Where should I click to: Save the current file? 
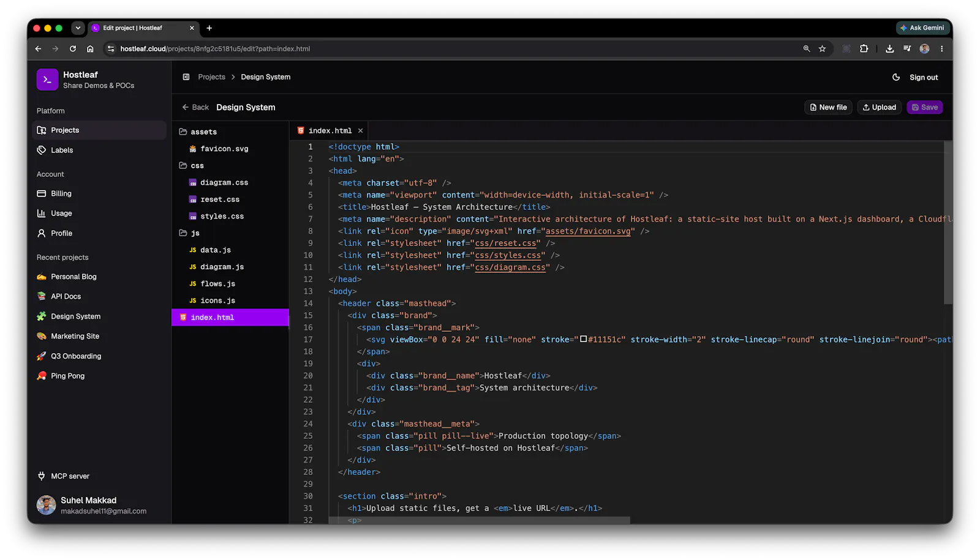(924, 107)
